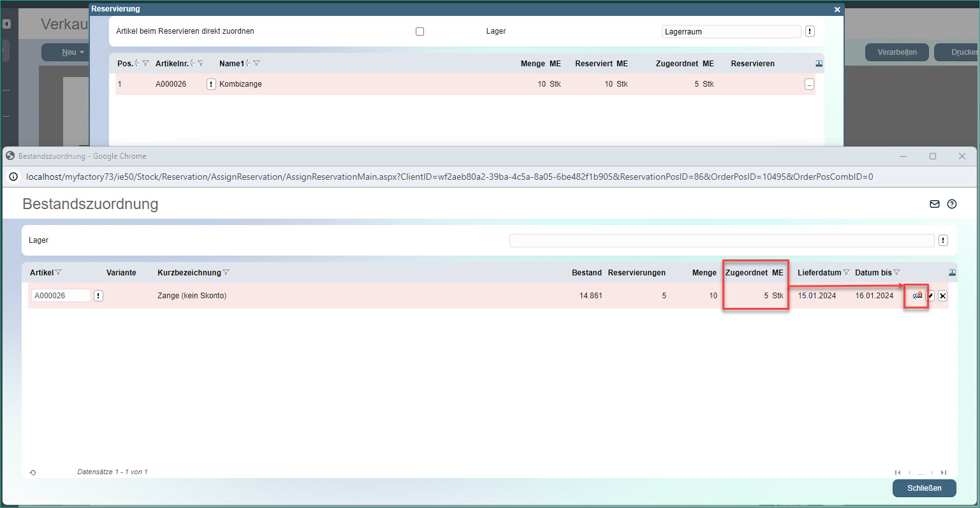Click the pencil edit icon in Bestandszuordnung row

point(931,296)
